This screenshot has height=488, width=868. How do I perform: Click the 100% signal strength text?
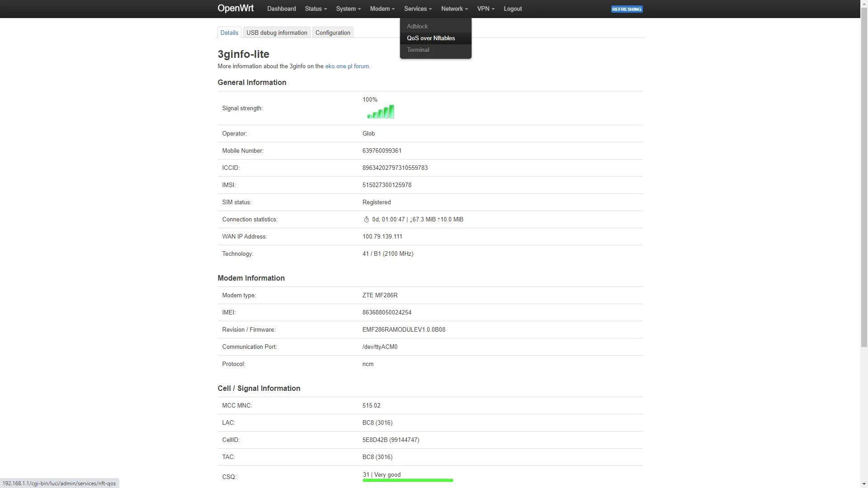(370, 100)
